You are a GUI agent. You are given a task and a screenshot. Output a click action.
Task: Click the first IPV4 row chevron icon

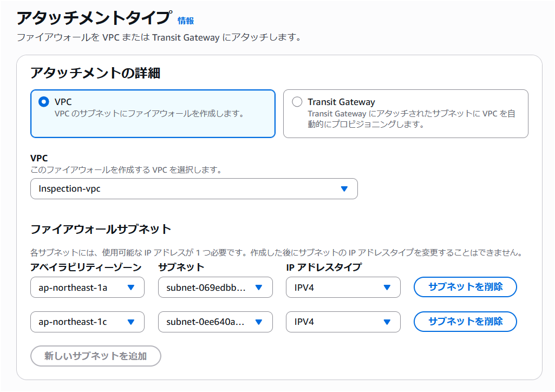388,288
